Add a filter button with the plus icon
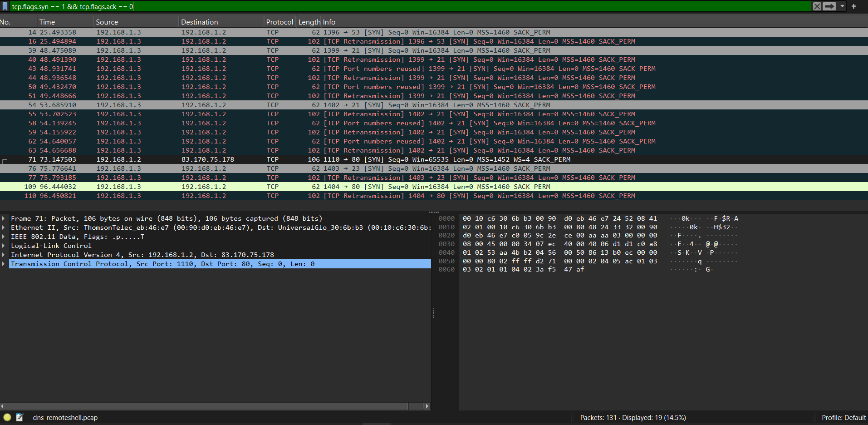 pos(853,6)
